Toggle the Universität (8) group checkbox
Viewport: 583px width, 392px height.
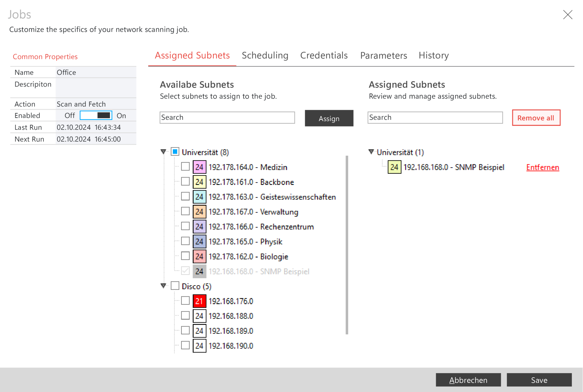pos(175,151)
